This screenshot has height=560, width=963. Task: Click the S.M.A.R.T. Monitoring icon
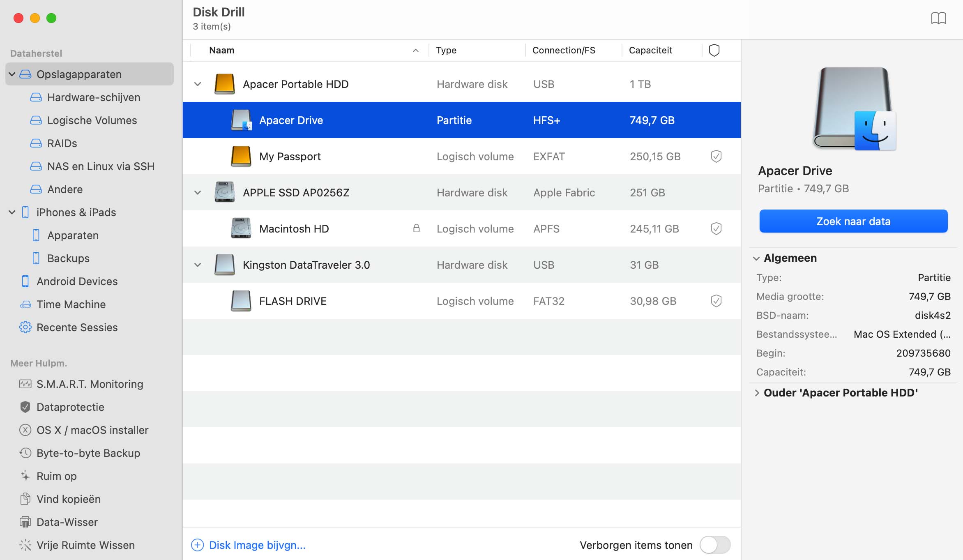25,383
